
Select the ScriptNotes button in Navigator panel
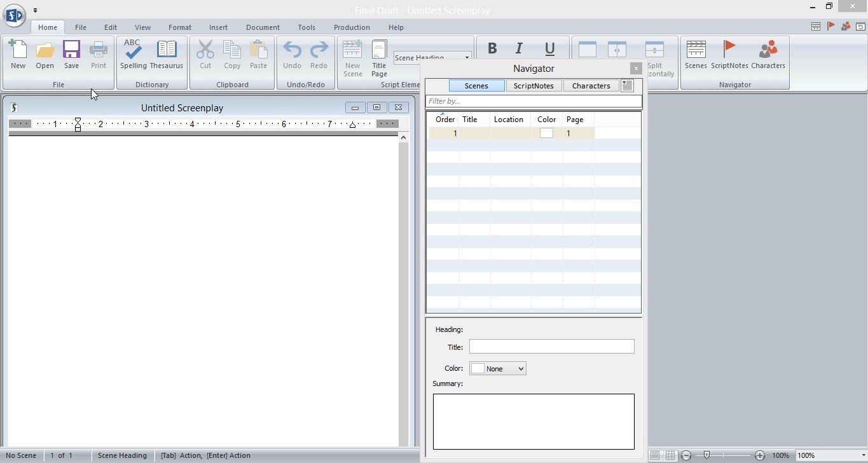(534, 86)
